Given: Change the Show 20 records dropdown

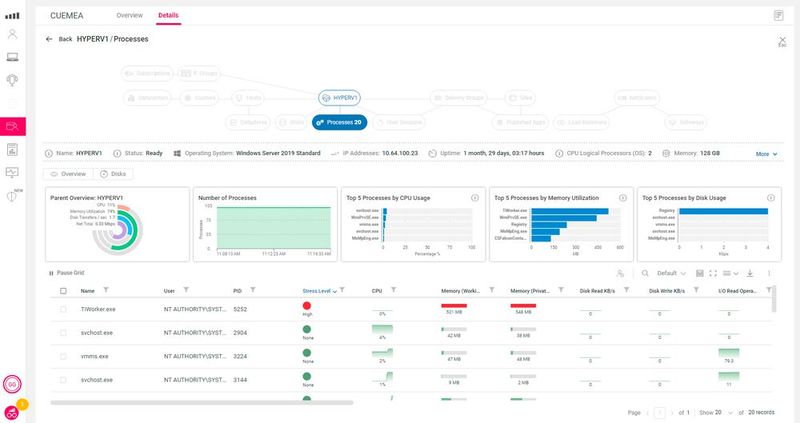Looking at the screenshot, I should coord(712,412).
